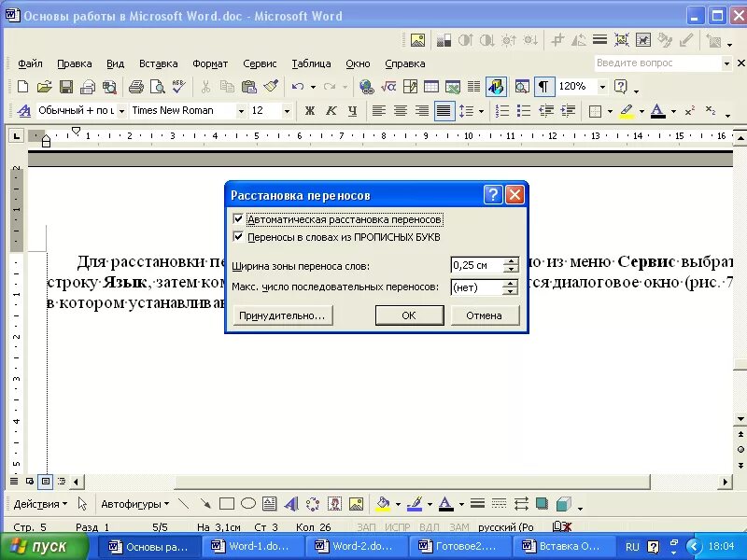Draw an oval shape
747x560 pixels.
(x=247, y=503)
